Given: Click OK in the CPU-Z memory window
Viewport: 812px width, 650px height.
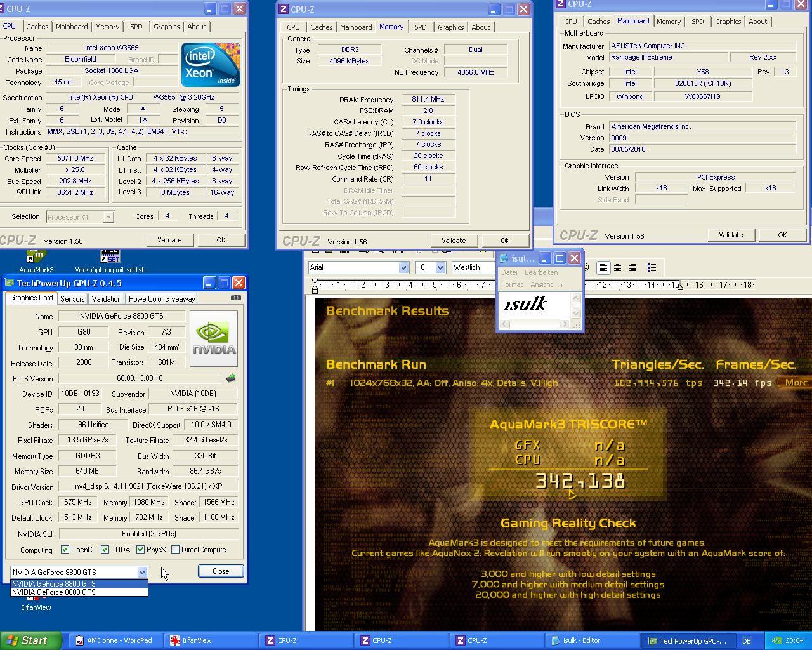Looking at the screenshot, I should [x=505, y=241].
